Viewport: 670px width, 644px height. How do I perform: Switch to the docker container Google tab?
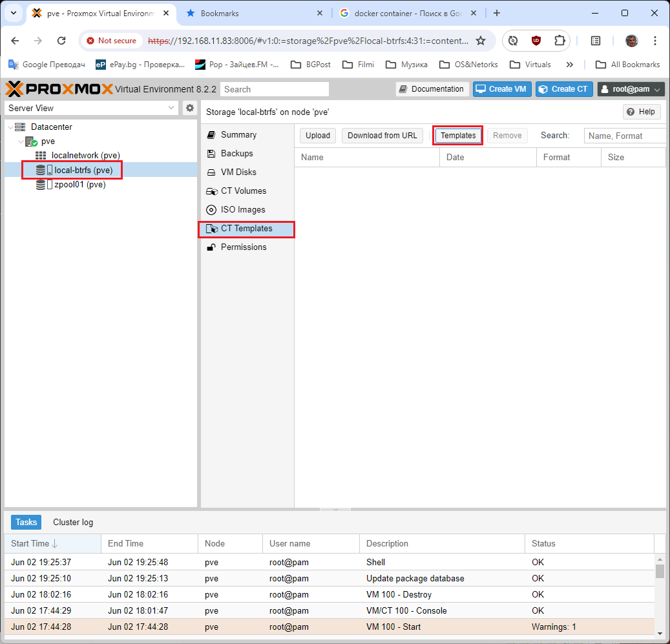tap(408, 13)
